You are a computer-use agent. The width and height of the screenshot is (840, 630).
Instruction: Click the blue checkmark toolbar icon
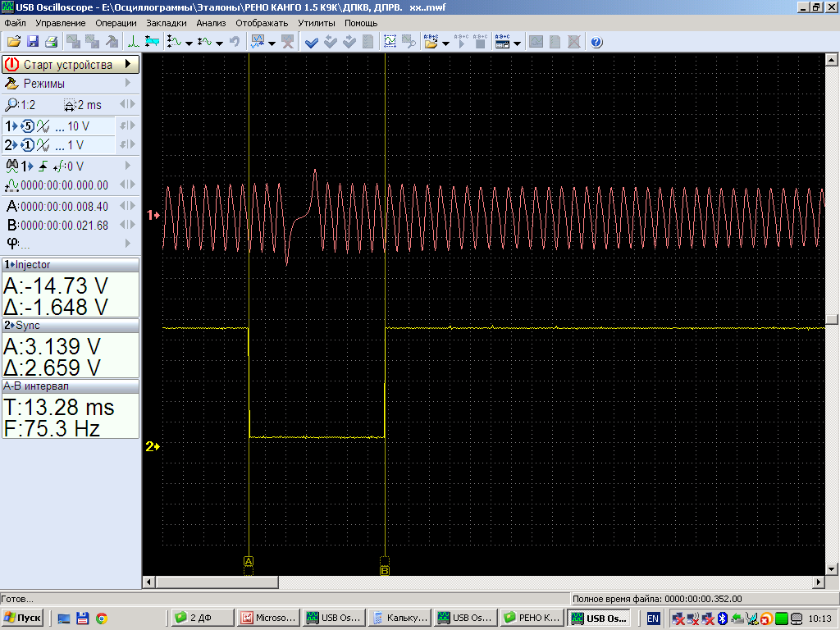[x=312, y=42]
